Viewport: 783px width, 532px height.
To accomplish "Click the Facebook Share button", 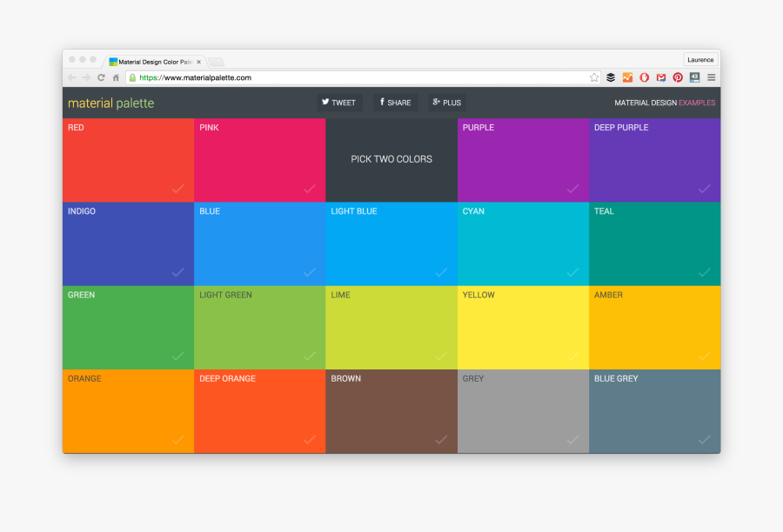I will pyautogui.click(x=395, y=103).
